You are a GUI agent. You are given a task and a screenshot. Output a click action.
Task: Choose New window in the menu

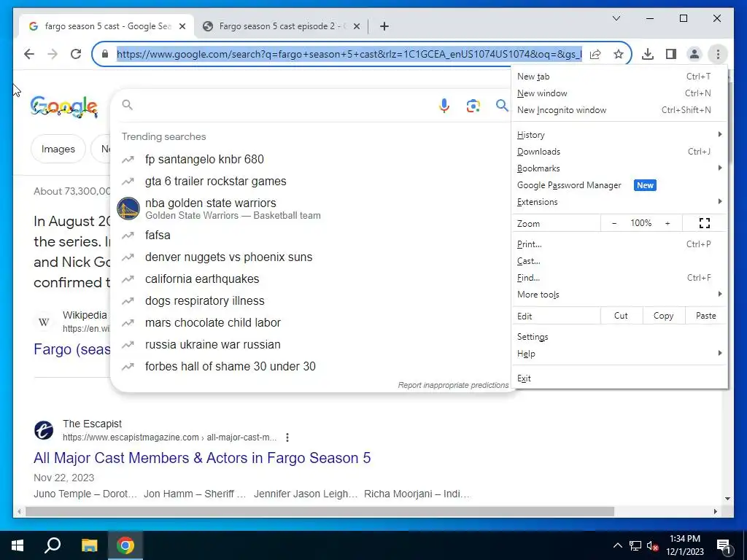619,93
